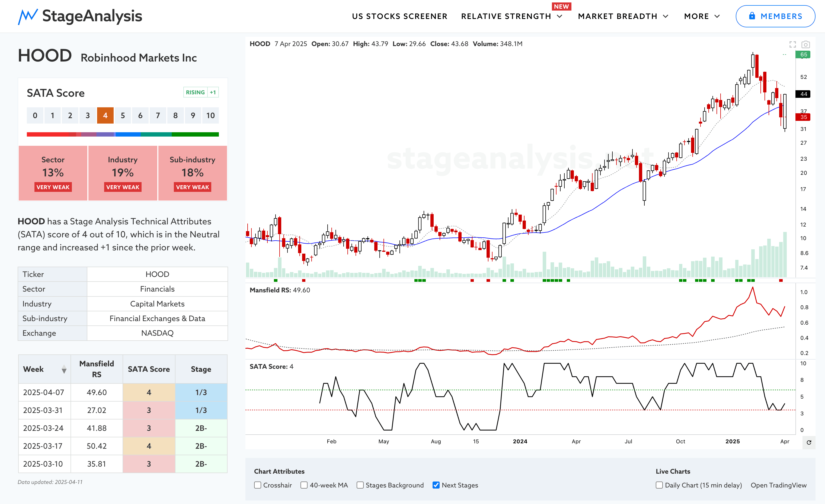Click Mansfield RS value 49.60 in table

[x=97, y=392]
